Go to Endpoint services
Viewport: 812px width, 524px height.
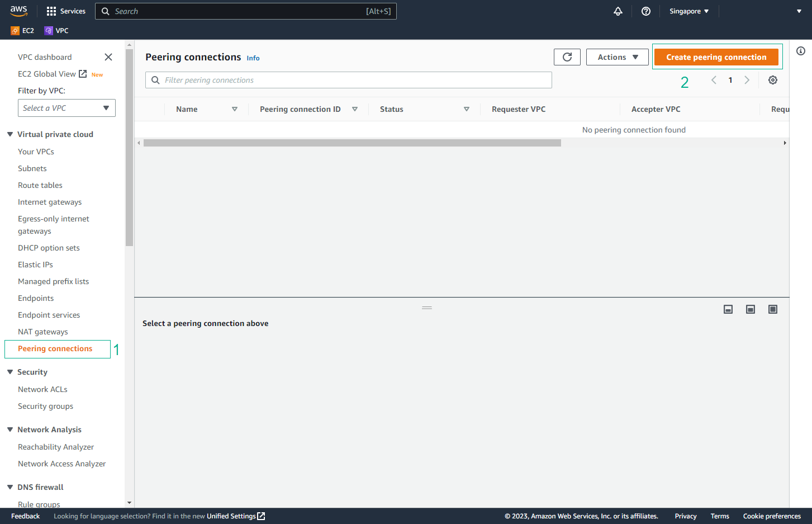49,315
